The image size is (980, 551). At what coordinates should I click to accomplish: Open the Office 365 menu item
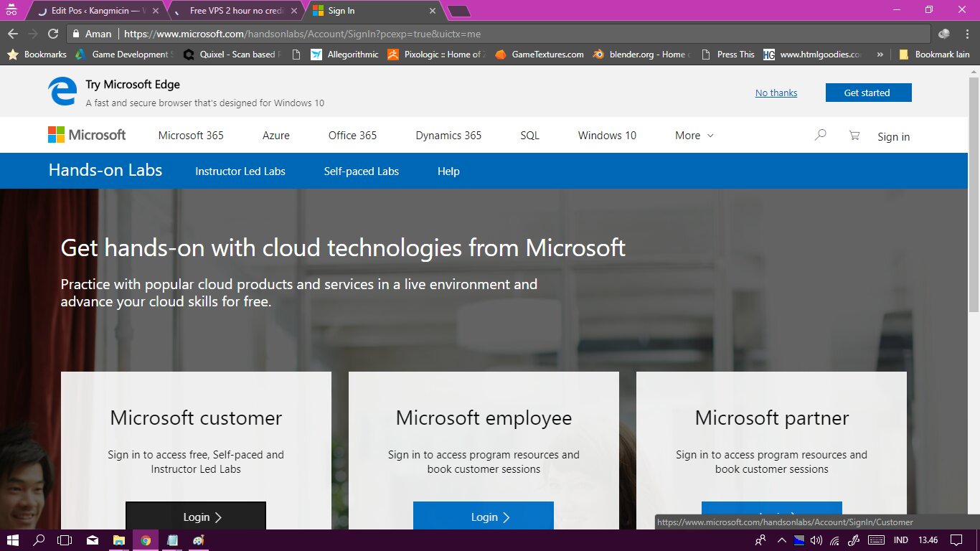click(x=352, y=135)
